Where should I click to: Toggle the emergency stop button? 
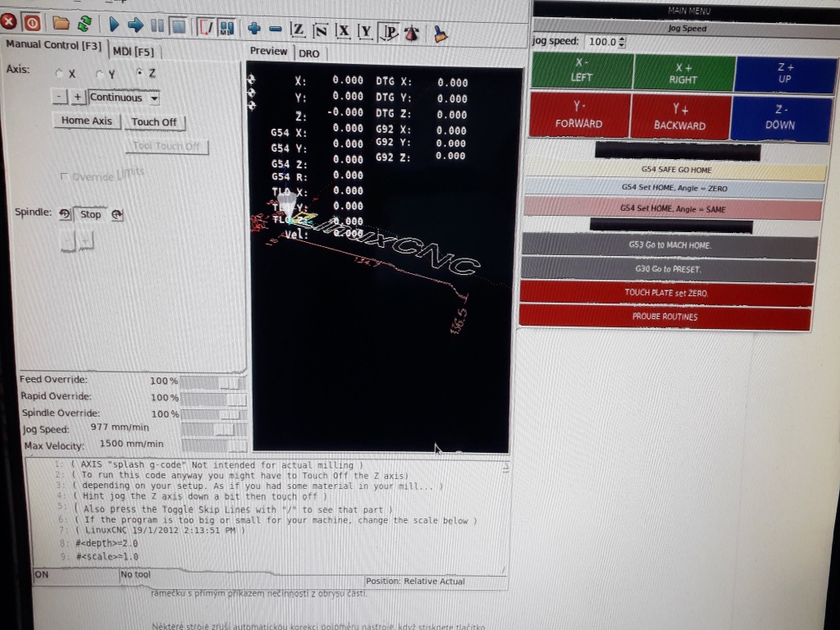8,23
